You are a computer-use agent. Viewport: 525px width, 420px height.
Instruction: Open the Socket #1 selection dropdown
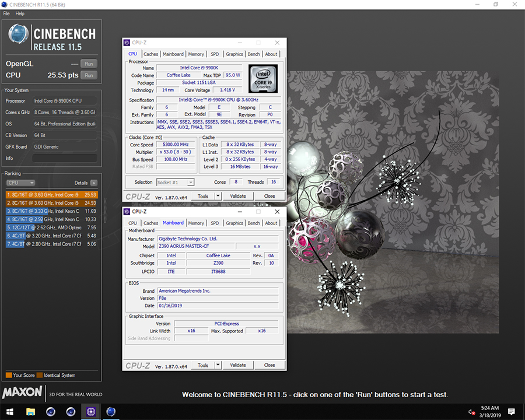[x=175, y=182]
